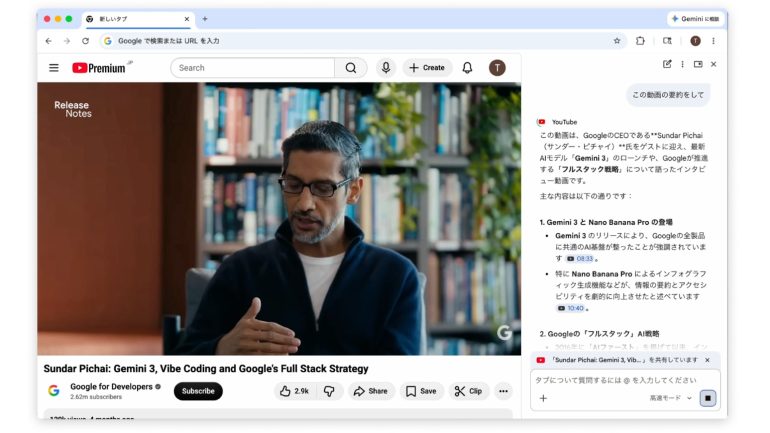
Task: Open Chrome extensions puzzle icon
Action: pyautogui.click(x=641, y=41)
